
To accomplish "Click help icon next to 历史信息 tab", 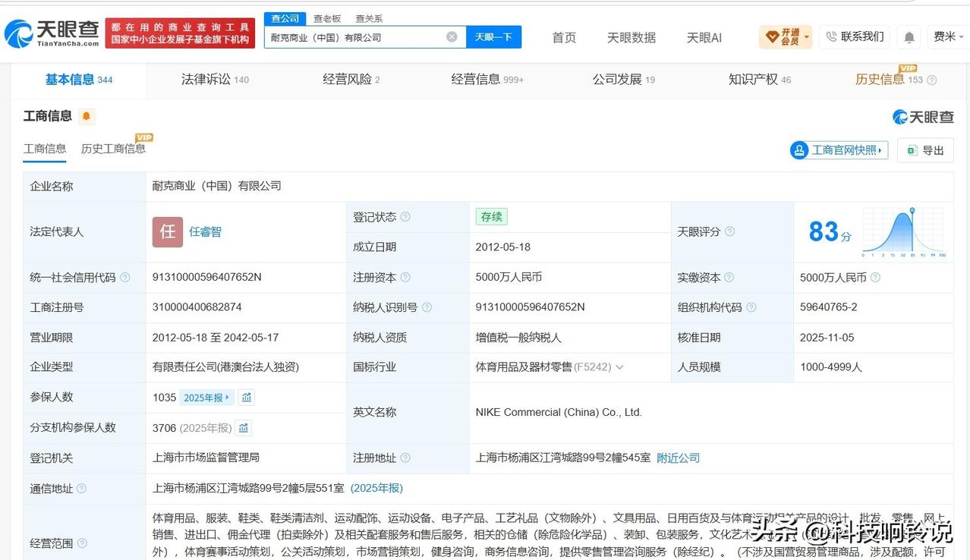I will click(x=932, y=80).
